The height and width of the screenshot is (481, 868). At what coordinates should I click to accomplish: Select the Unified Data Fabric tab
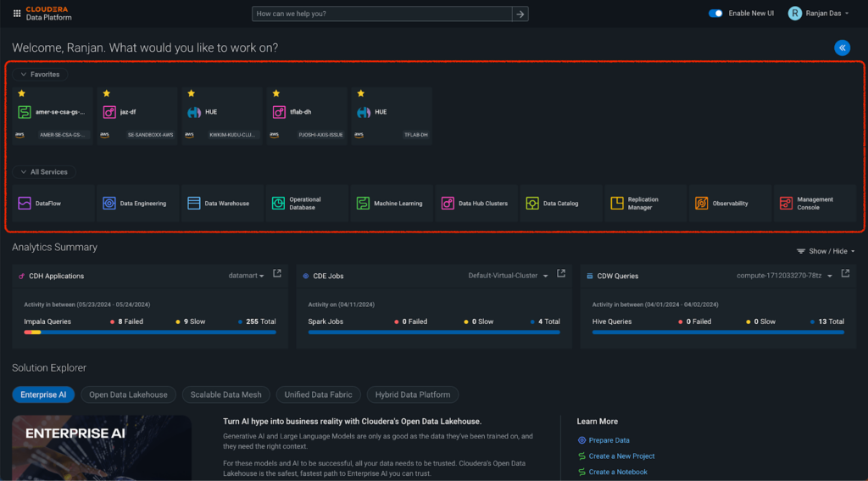[318, 394]
